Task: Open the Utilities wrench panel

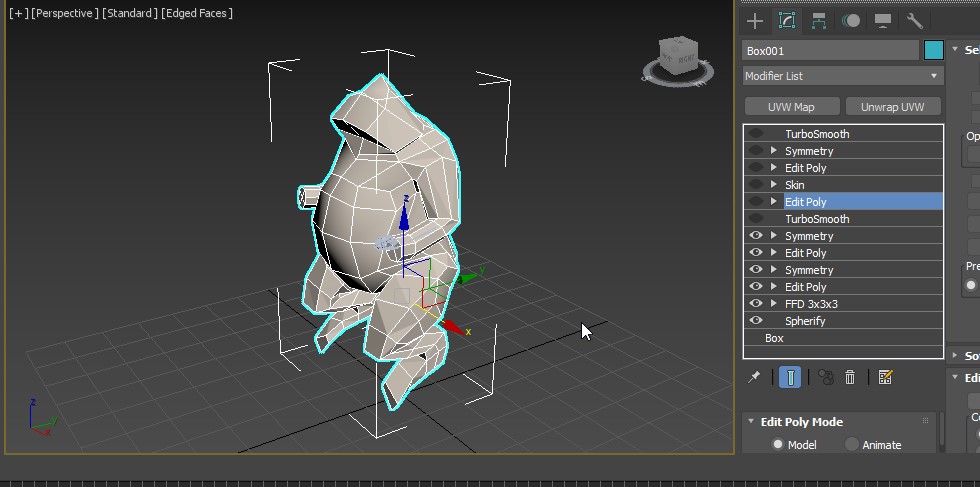Action: click(x=914, y=20)
